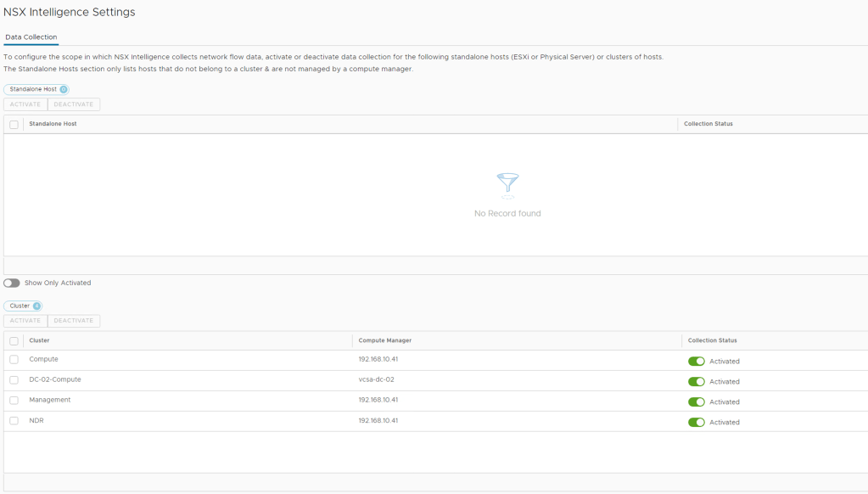Turn off collection toggle for DC-02-Compute
This screenshot has width=868, height=494.
tap(696, 382)
